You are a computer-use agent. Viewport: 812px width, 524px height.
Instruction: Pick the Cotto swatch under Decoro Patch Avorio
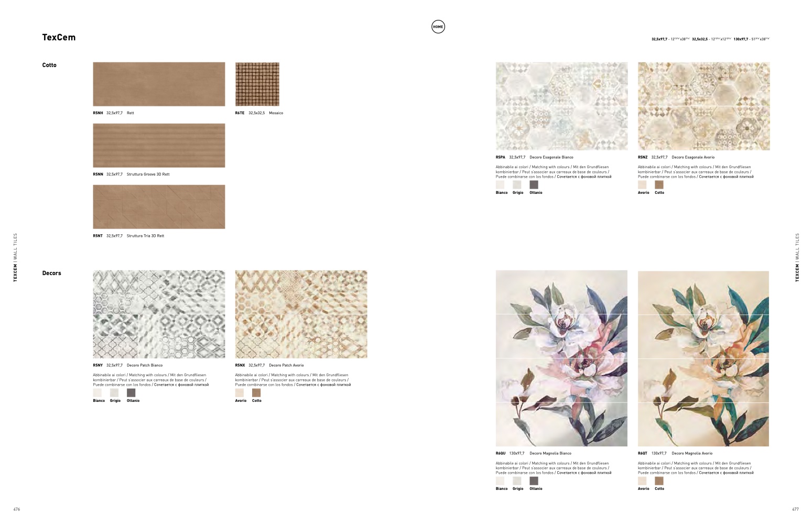(256, 392)
